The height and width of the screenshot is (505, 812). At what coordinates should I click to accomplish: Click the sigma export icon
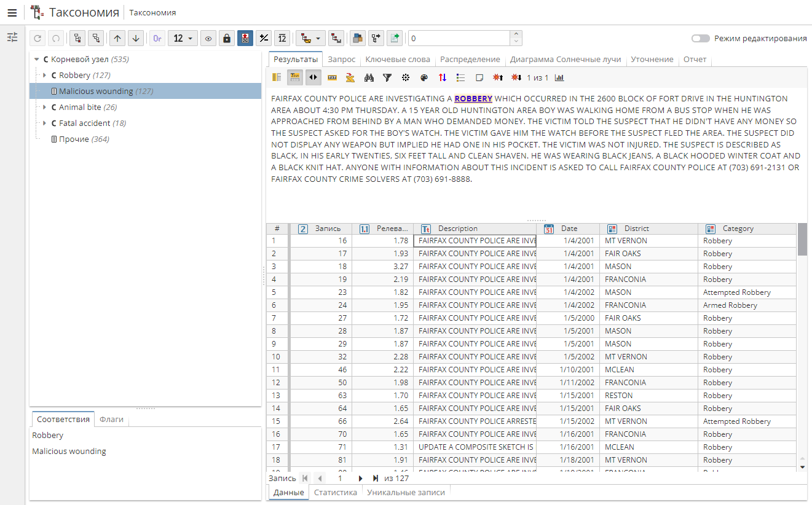[x=350, y=77]
